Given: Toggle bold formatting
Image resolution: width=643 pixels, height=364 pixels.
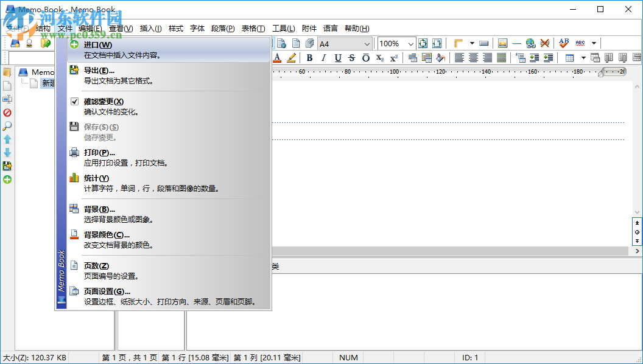Looking at the screenshot, I should coord(309,58).
